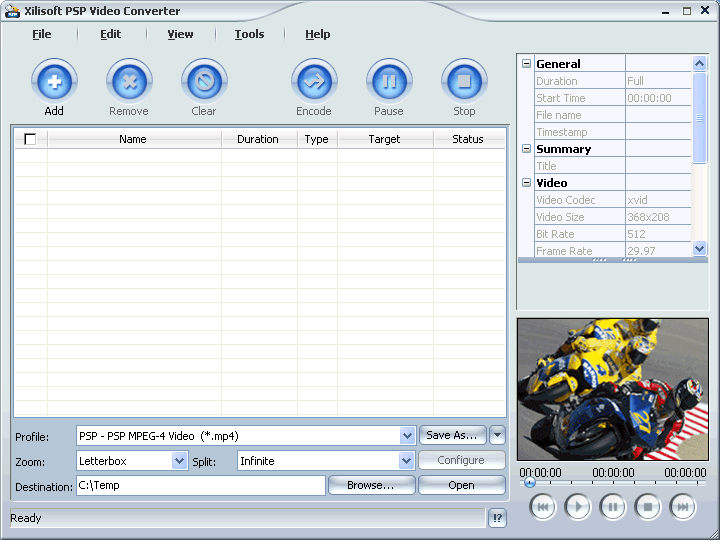Open the Split Infinite dropdown

coord(406,461)
